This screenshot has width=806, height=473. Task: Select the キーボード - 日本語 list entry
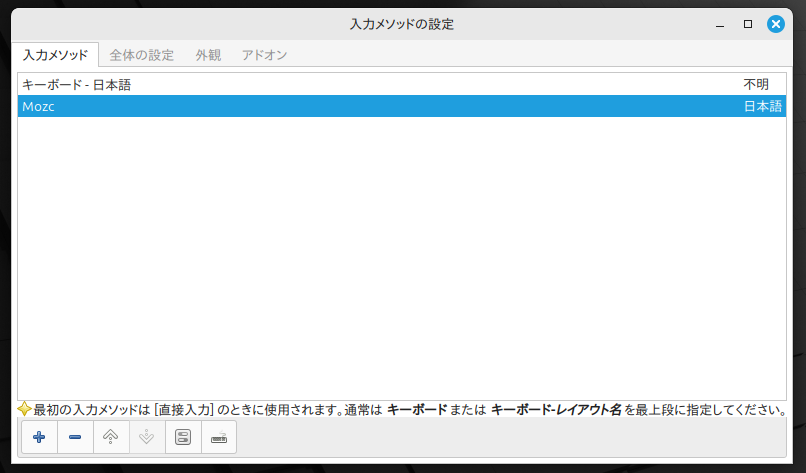click(x=77, y=85)
